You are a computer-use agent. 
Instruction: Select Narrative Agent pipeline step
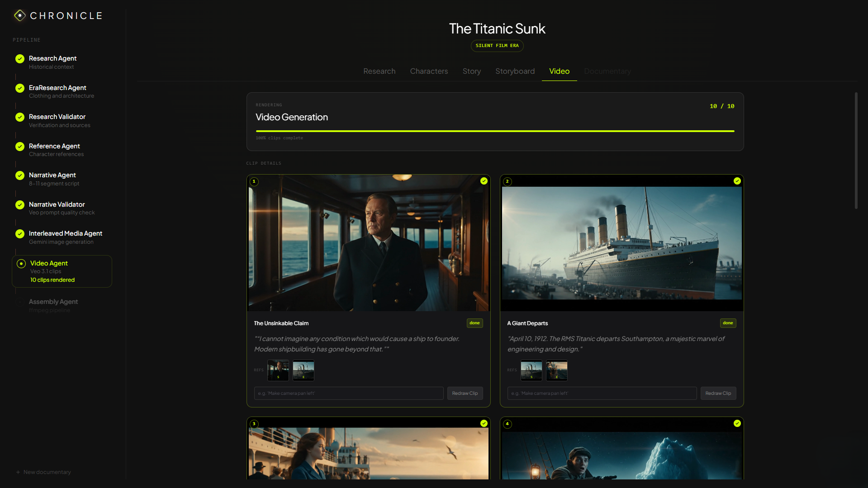point(62,179)
